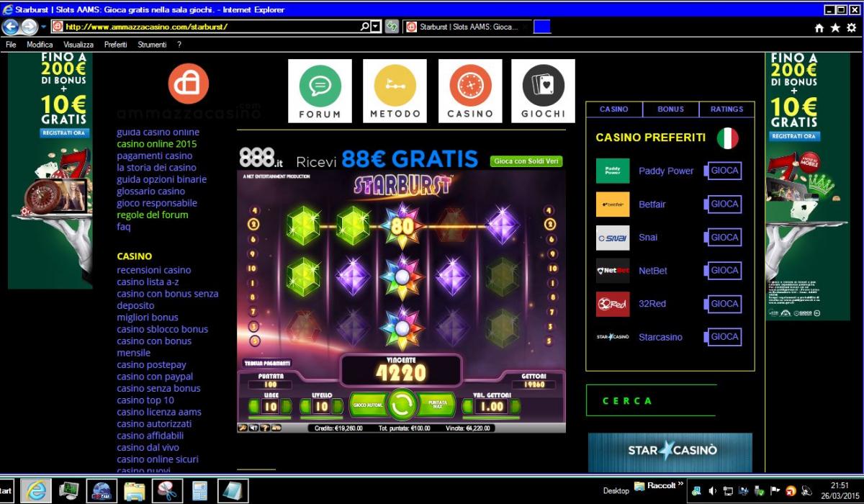
Task: Open the calculator taskbar icon
Action: [x=199, y=491]
